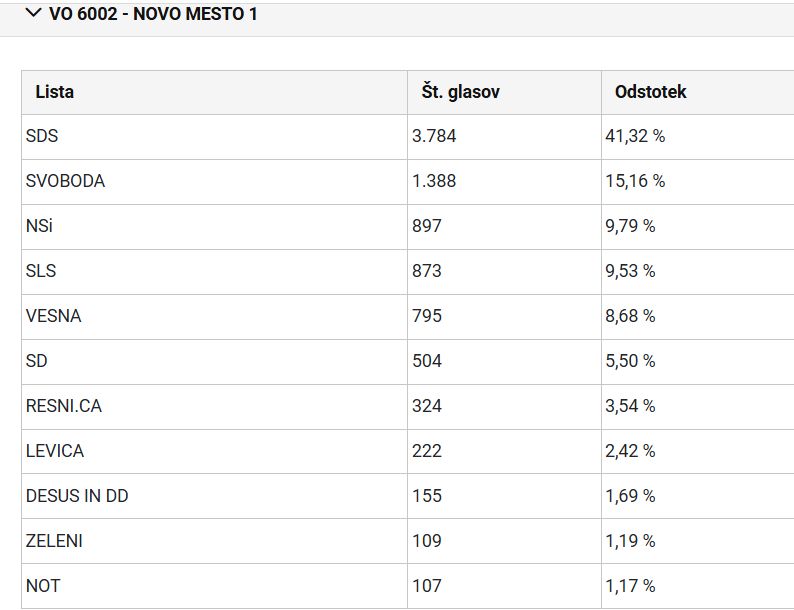Image resolution: width=794 pixels, height=610 pixels.
Task: Click the 41,32 % percentage cell
Action: click(635, 136)
